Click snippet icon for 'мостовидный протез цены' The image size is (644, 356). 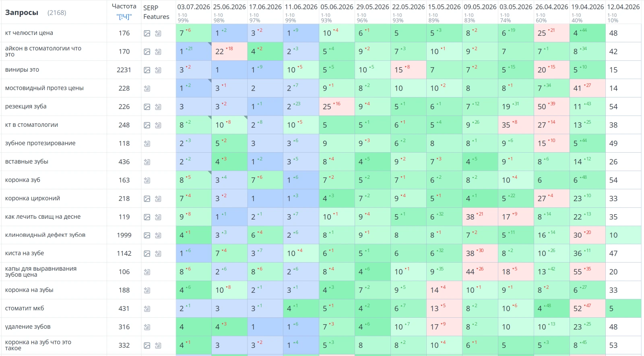[x=147, y=89]
